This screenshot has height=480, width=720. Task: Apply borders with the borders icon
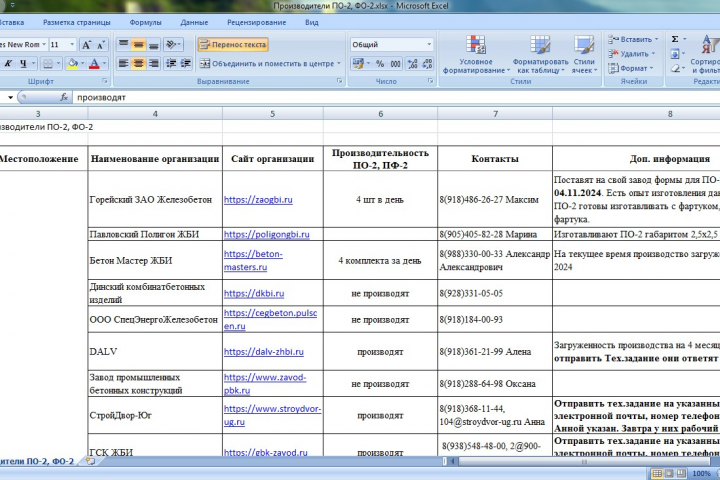(x=47, y=63)
